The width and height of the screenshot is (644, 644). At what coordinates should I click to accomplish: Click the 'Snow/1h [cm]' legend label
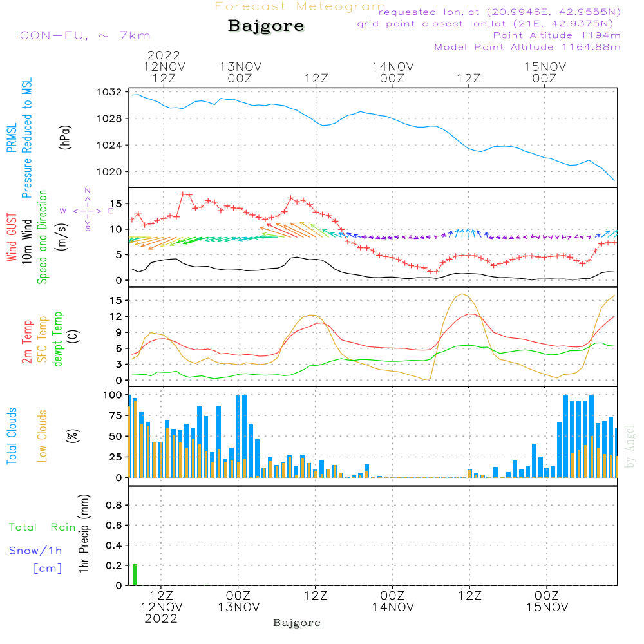[x=35, y=559]
